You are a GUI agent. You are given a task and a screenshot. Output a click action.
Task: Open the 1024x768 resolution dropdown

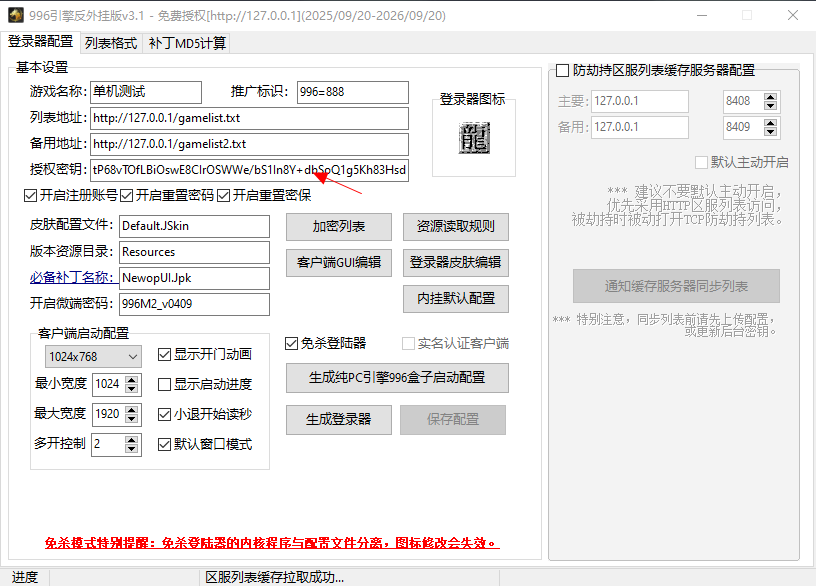(x=92, y=356)
